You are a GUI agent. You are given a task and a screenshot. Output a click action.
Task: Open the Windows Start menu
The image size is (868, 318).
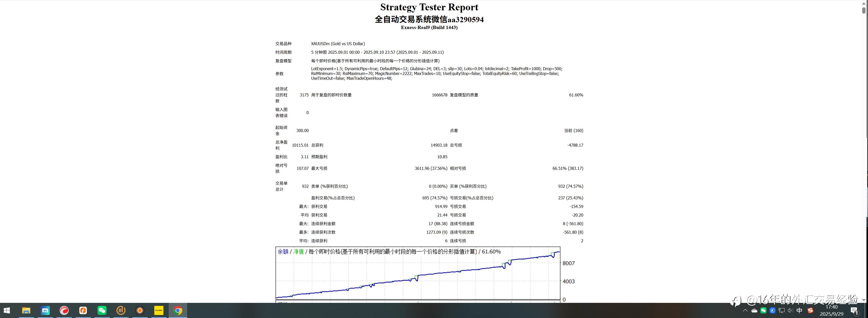7,310
